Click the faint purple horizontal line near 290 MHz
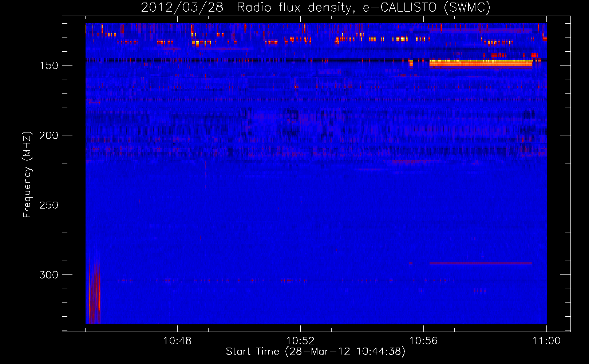 tap(481, 263)
